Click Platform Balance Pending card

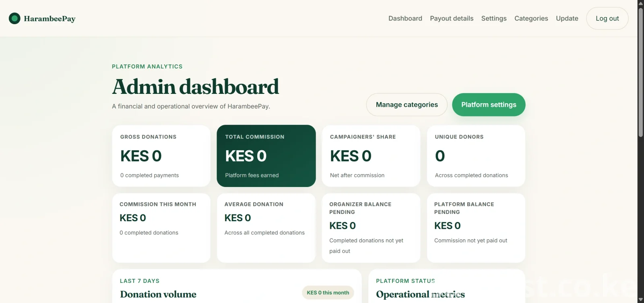click(x=476, y=228)
